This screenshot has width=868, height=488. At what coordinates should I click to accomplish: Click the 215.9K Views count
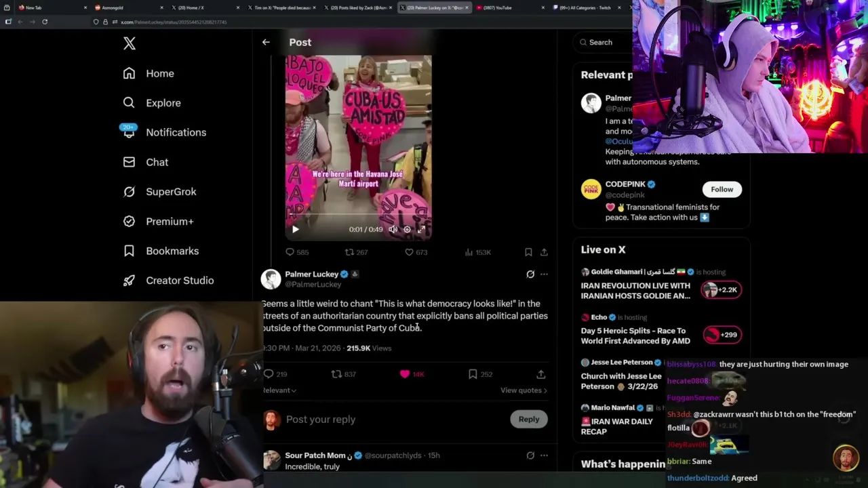pyautogui.click(x=369, y=348)
